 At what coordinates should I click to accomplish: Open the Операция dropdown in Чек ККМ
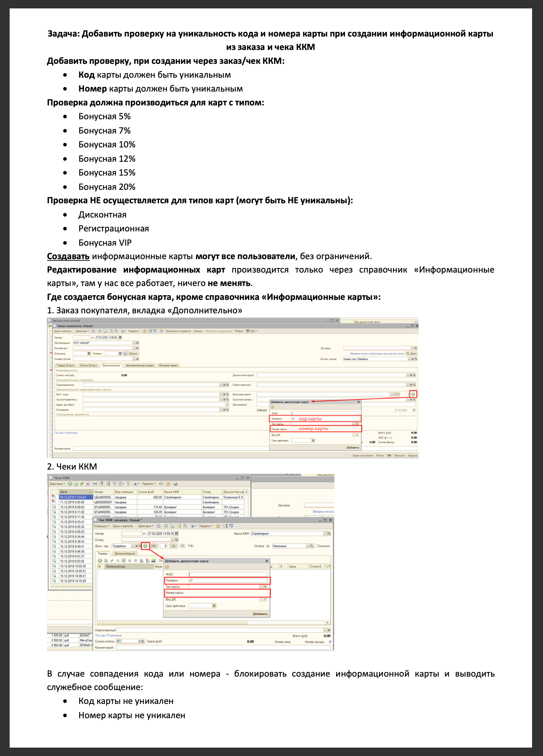102,526
